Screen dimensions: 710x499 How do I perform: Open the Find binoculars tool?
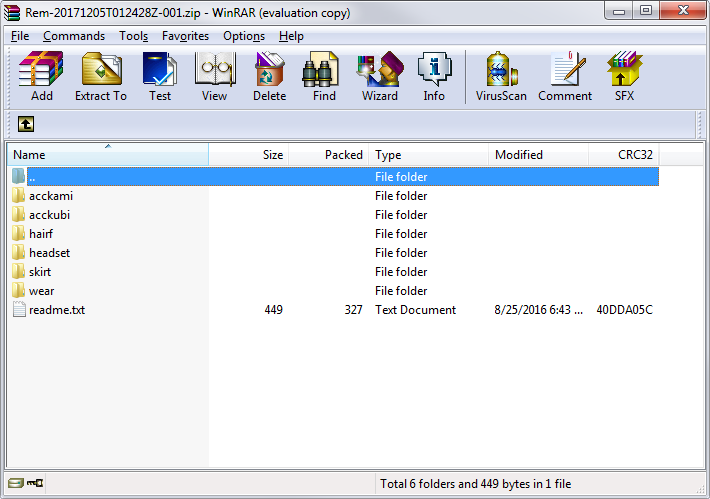pos(321,69)
